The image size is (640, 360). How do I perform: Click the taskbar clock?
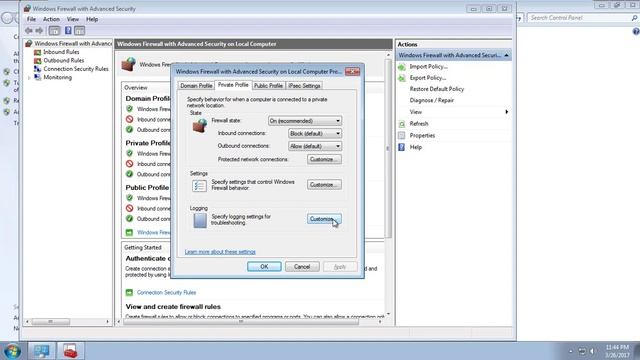(617, 351)
